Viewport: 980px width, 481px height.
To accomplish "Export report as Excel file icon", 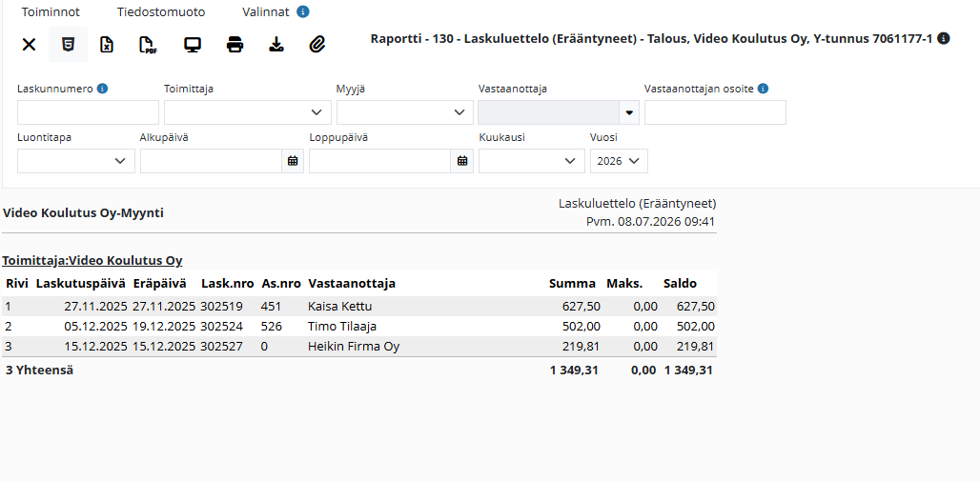I will tap(107, 45).
